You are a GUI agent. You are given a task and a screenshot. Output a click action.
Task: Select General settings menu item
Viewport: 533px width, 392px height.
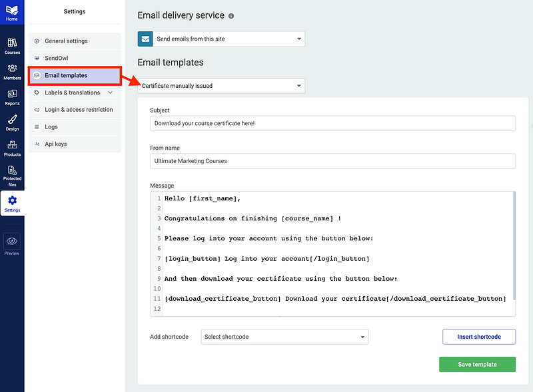tap(75, 41)
